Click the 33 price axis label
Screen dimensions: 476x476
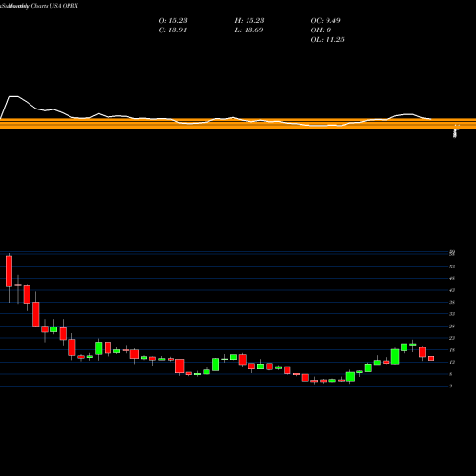pyautogui.click(x=452, y=314)
